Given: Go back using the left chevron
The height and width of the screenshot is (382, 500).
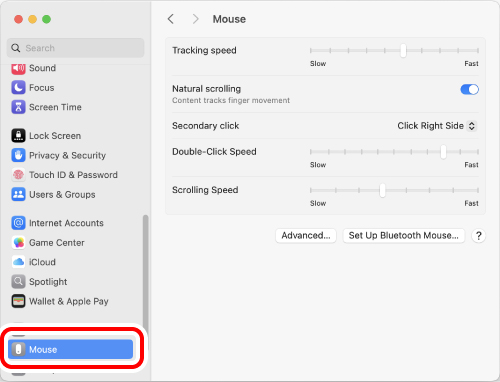Looking at the screenshot, I should [x=171, y=19].
